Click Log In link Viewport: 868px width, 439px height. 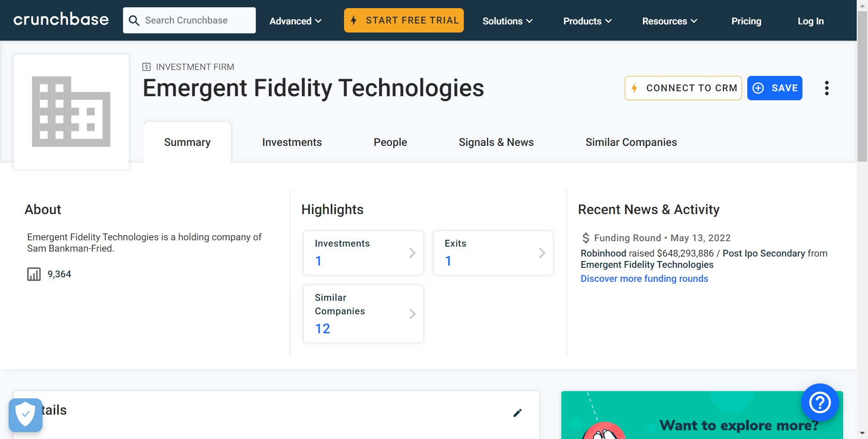pos(811,21)
